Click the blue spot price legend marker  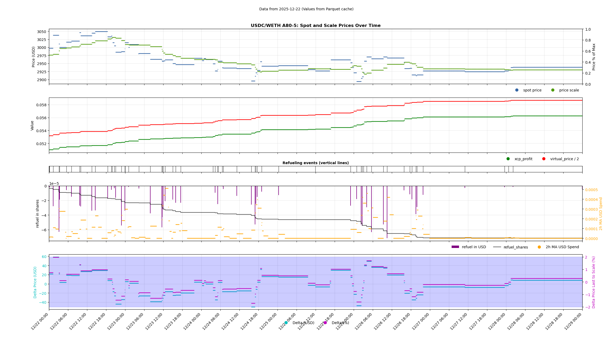click(517, 90)
